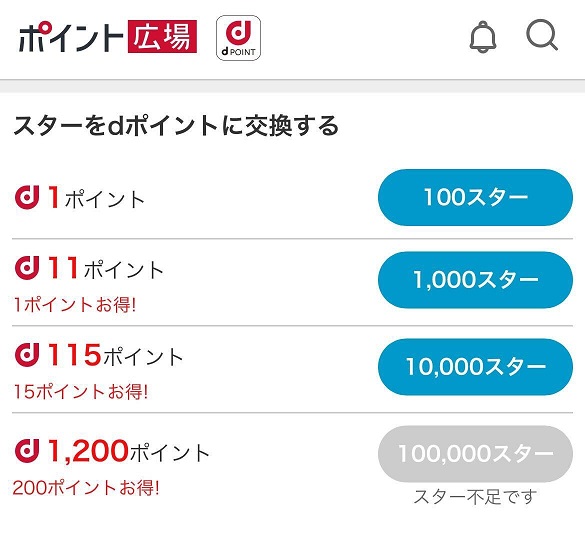Viewport: 585px width, 535px height.
Task: Tap the 1ポイントお得! bonus text
Action: tap(75, 304)
